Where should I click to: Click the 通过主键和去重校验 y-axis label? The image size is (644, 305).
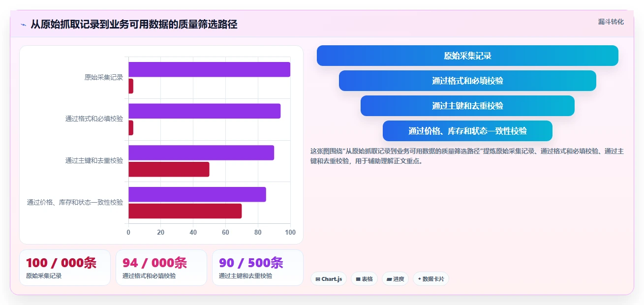point(94,160)
